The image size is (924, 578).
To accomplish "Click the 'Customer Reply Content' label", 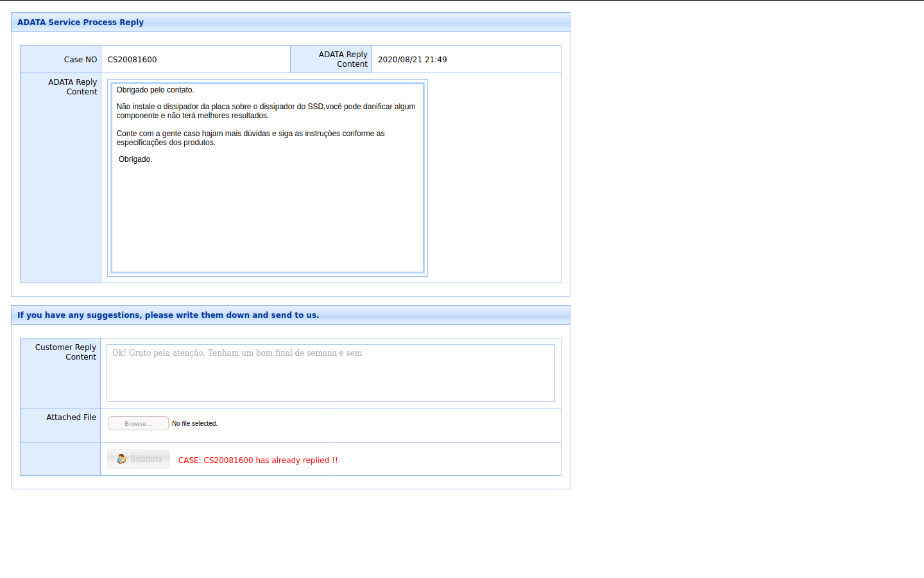I will tap(65, 352).
